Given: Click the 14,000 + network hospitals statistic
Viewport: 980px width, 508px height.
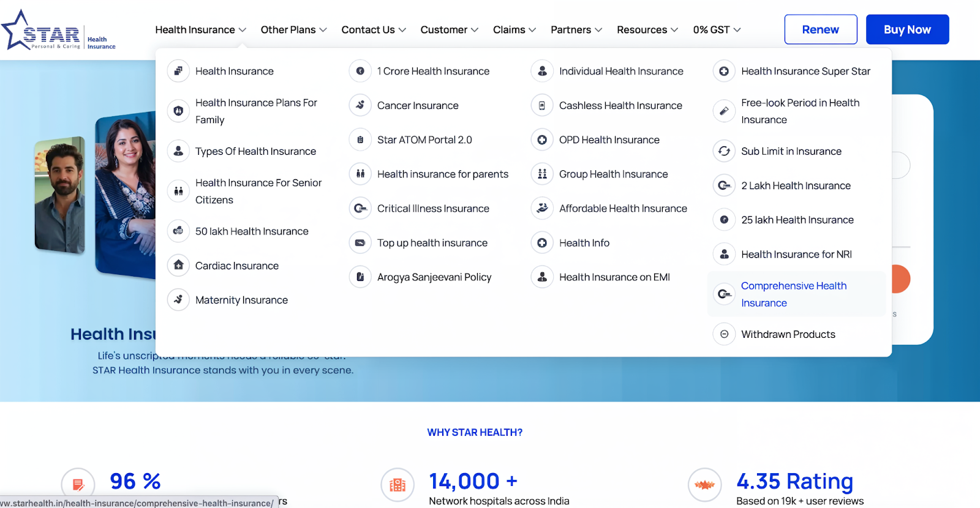Looking at the screenshot, I should pyautogui.click(x=473, y=482).
